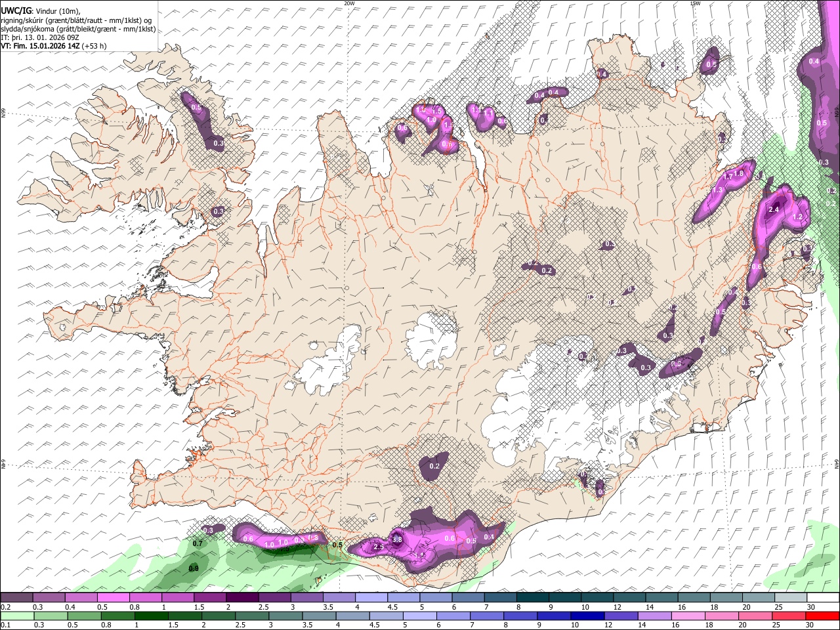Click the 'IT: þri. 13. 01. 2026 09Z' line
The image size is (840, 630).
click(x=40, y=37)
